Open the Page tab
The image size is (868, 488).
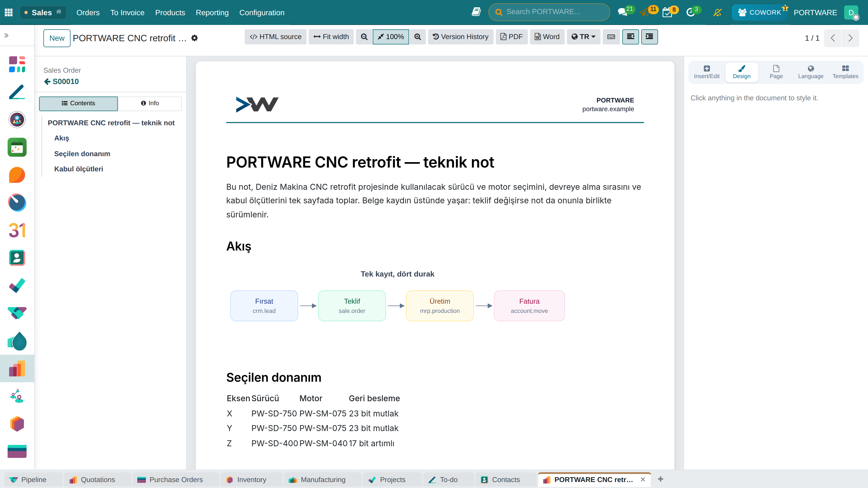776,72
